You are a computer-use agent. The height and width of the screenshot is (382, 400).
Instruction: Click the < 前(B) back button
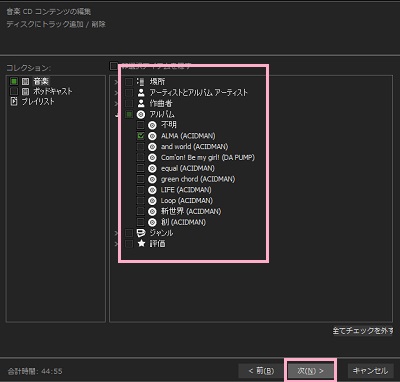tap(261, 371)
